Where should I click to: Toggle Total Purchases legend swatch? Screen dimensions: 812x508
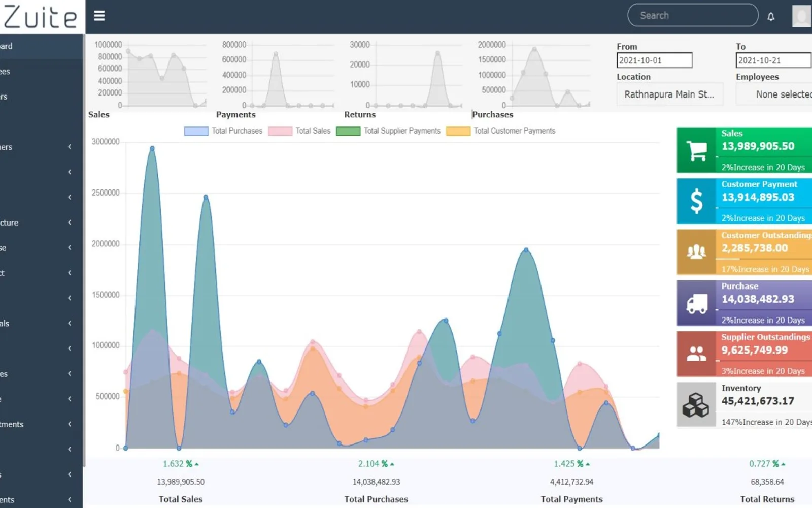(196, 131)
